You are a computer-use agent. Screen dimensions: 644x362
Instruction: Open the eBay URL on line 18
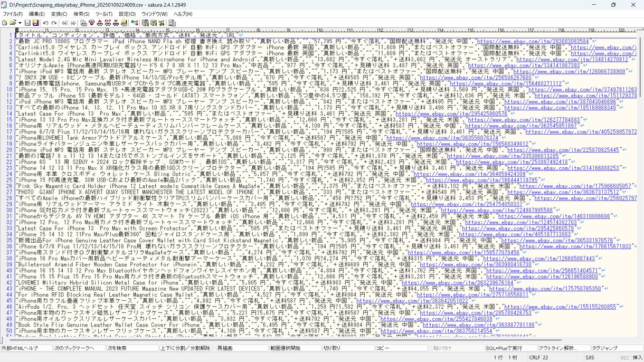point(442,138)
